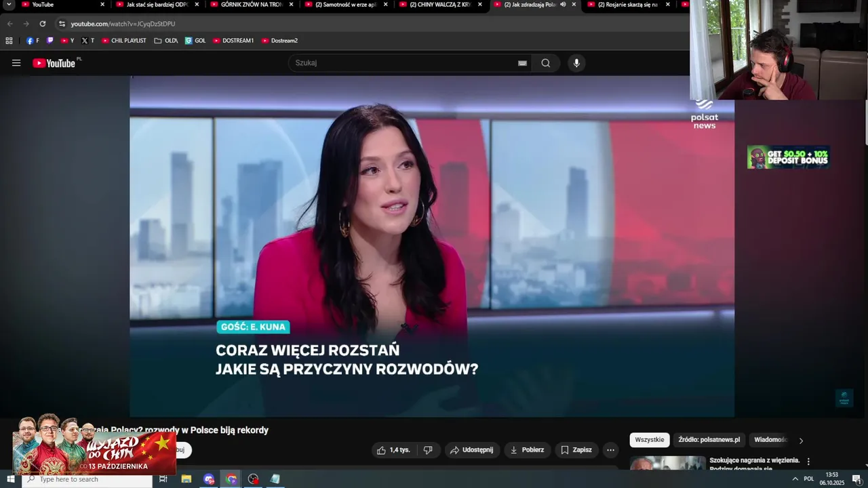Open the Discord icon on the taskbar
The image size is (868, 488).
(209, 479)
